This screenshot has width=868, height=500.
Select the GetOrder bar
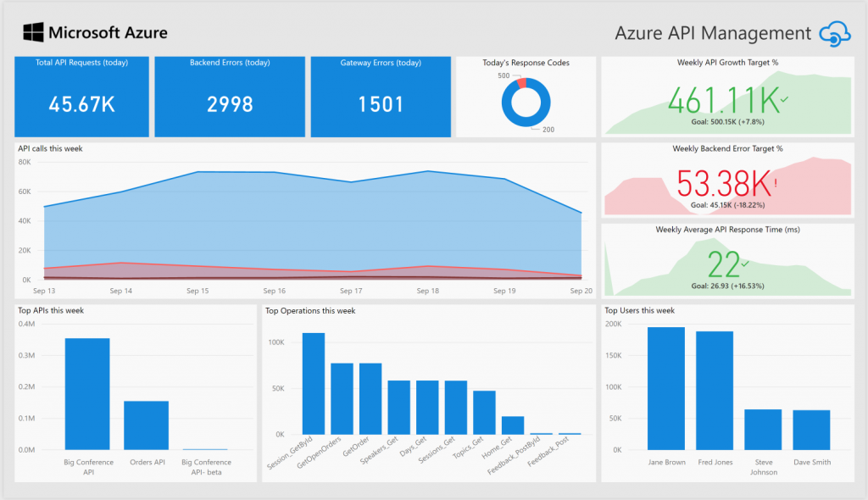click(x=370, y=398)
